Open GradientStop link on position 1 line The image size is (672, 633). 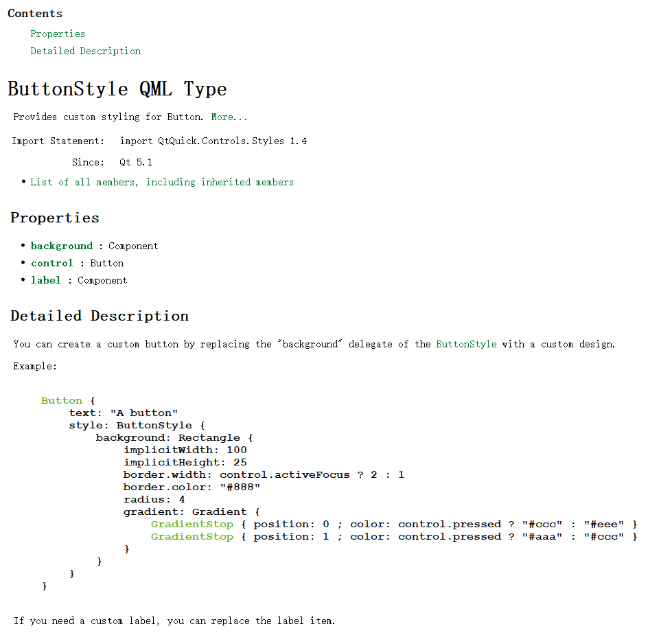(x=192, y=536)
